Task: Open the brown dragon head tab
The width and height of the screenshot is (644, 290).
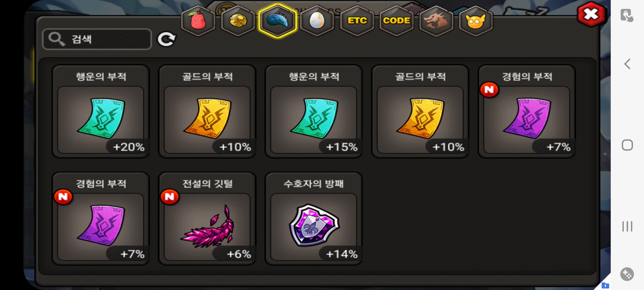Action: [x=436, y=21]
